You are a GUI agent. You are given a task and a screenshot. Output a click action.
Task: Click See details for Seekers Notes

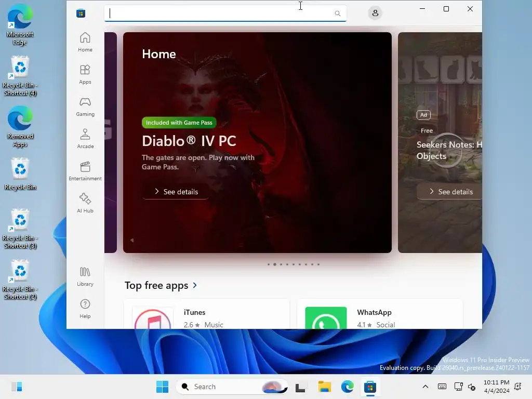(x=449, y=192)
